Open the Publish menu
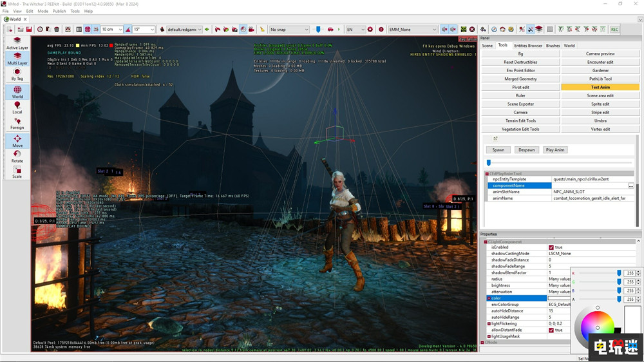Viewport: 644px width, 362px height. pos(59,11)
